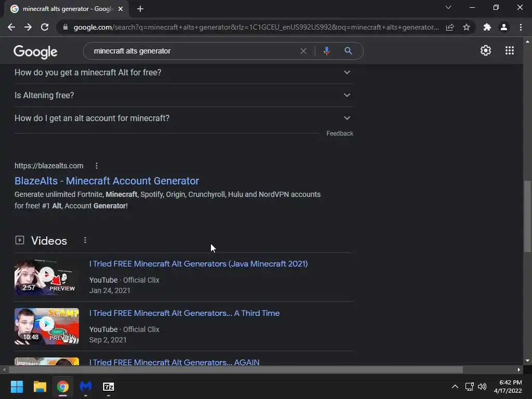
Task: Click the horizontal scrollbar thumb
Action: pos(235,369)
